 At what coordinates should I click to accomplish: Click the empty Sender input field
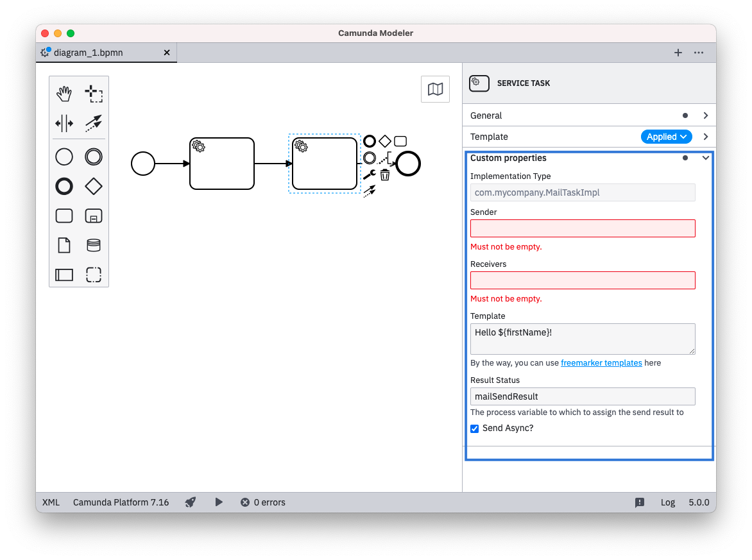[x=583, y=228]
